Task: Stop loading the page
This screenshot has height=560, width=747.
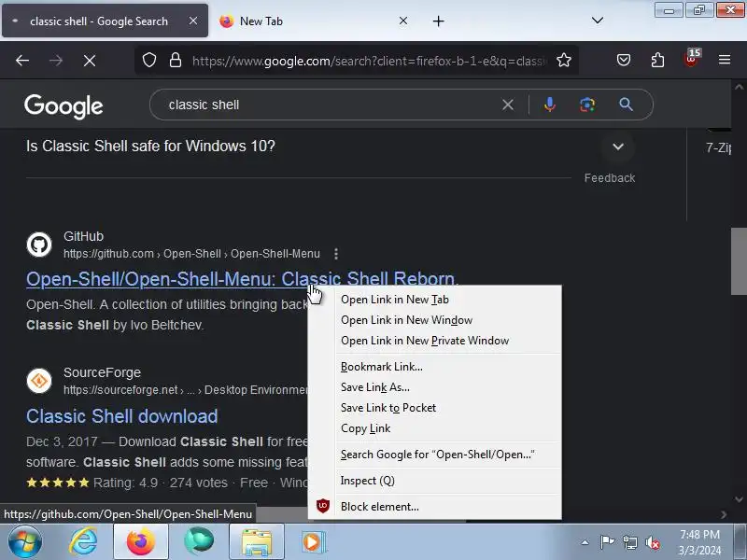Action: (90, 61)
